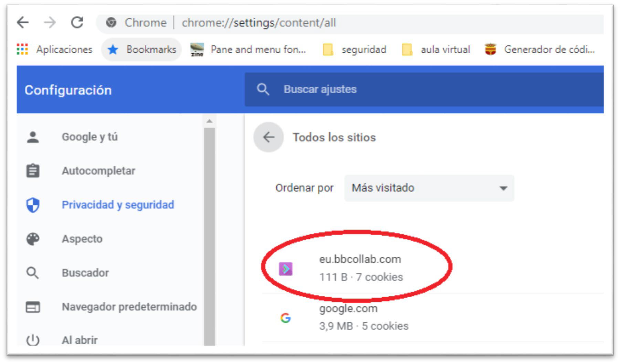
Task: Click the eu.bbcollab.com purple site icon
Action: [x=285, y=269]
